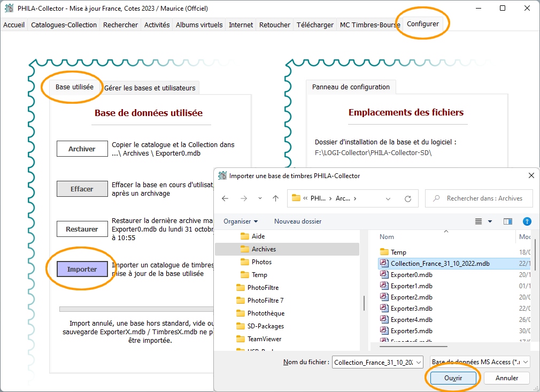540x392 pixels.
Task: Open the Accueil menu tab
Action: 14,25
